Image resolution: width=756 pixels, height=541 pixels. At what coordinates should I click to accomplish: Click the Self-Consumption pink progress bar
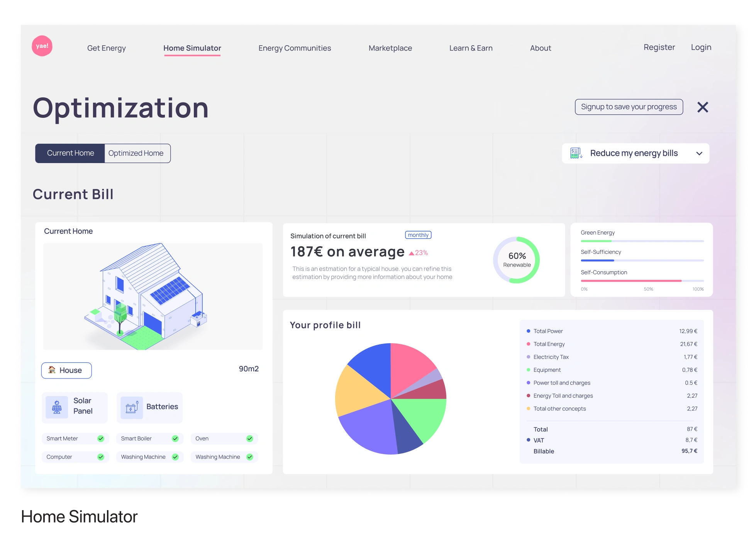pyautogui.click(x=631, y=281)
